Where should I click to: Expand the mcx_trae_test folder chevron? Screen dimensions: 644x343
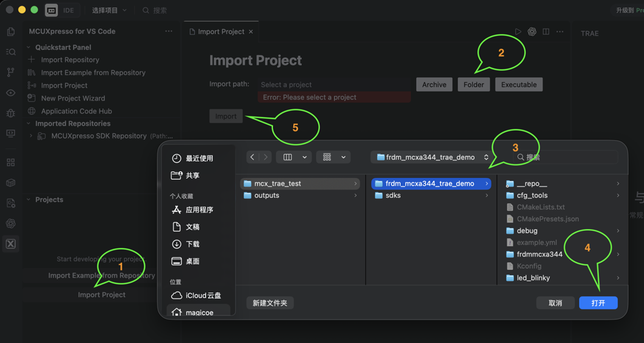pyautogui.click(x=355, y=183)
